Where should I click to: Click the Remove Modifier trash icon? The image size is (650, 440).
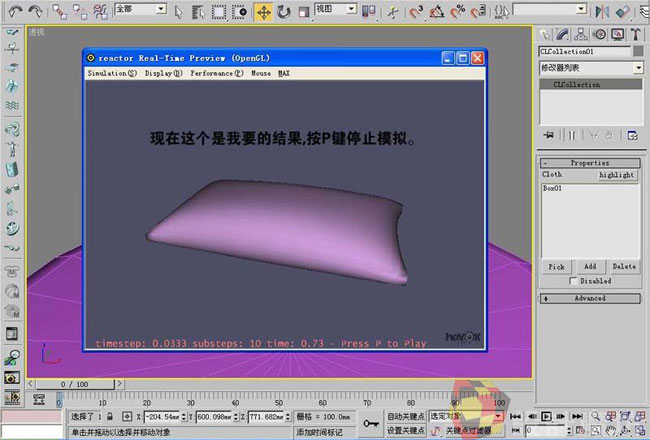[x=609, y=136]
